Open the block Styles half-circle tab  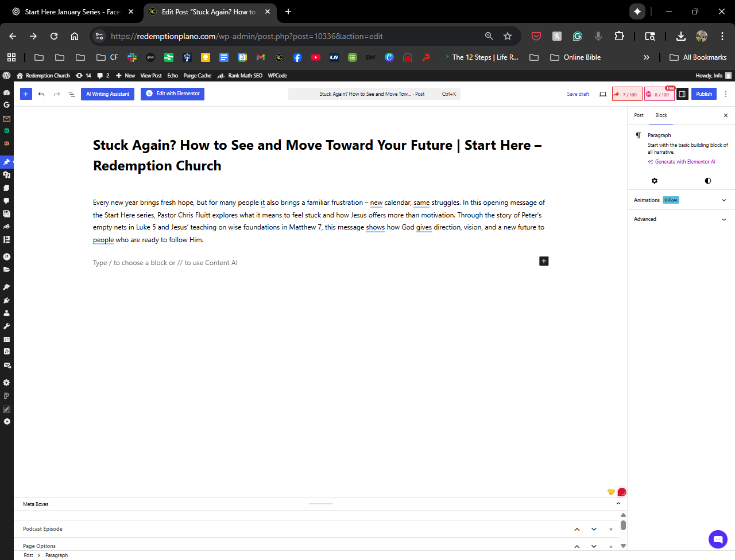[708, 181]
